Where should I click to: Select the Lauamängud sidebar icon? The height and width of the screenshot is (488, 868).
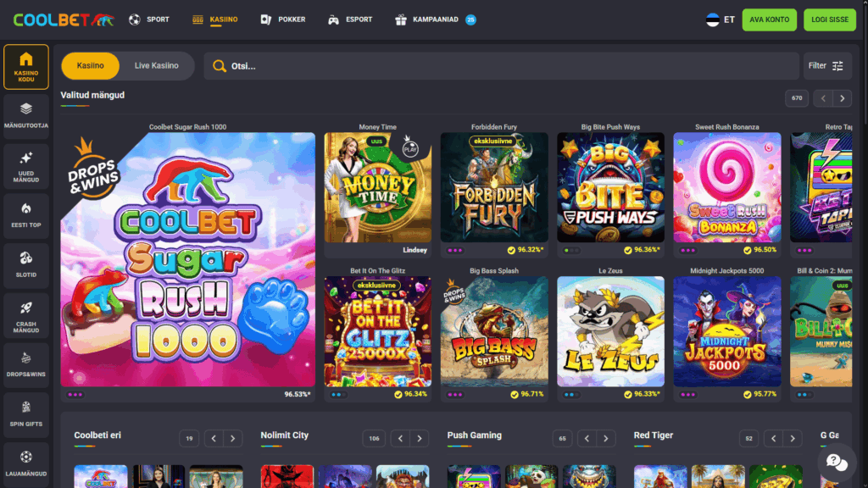pos(26,460)
